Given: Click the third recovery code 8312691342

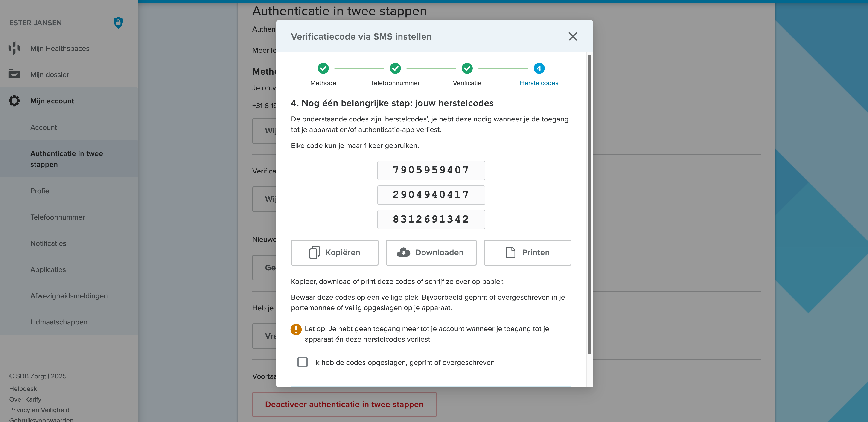Looking at the screenshot, I should [x=431, y=219].
